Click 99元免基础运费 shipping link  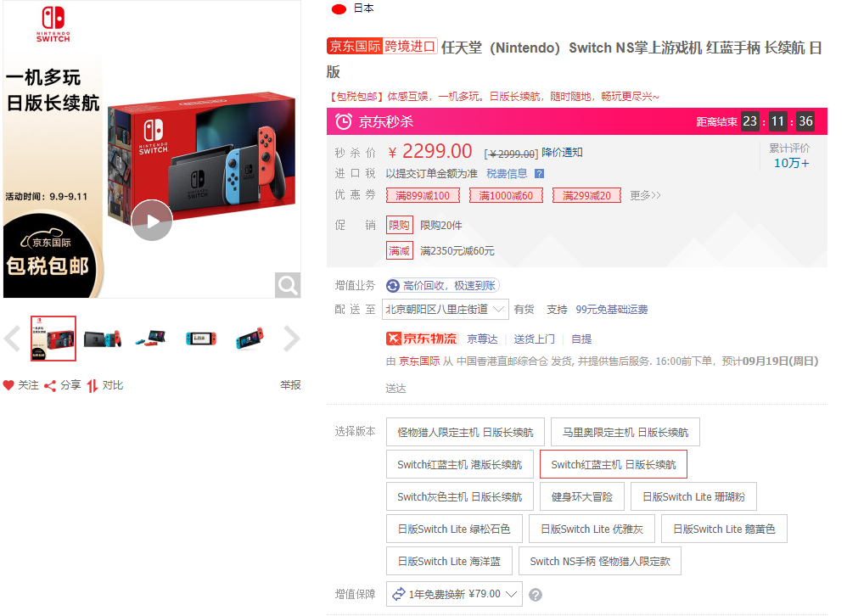[611, 310]
